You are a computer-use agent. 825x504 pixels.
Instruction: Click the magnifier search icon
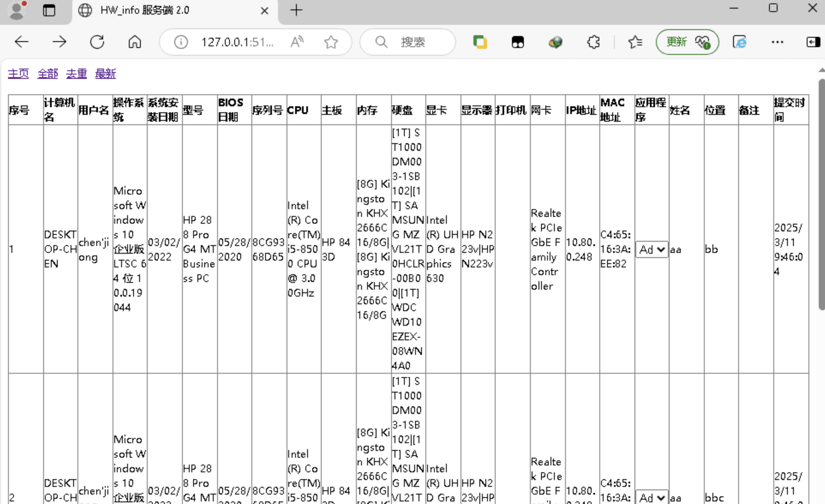381,42
